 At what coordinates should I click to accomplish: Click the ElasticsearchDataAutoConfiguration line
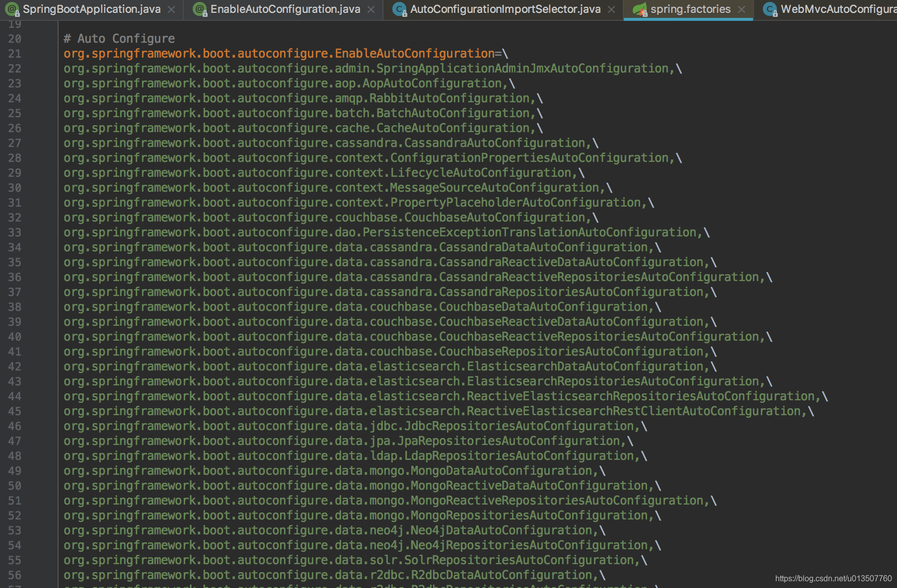click(x=390, y=367)
